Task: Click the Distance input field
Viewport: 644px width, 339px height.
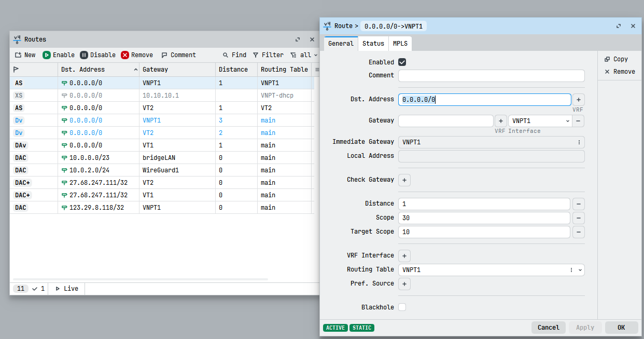Action: pyautogui.click(x=484, y=204)
